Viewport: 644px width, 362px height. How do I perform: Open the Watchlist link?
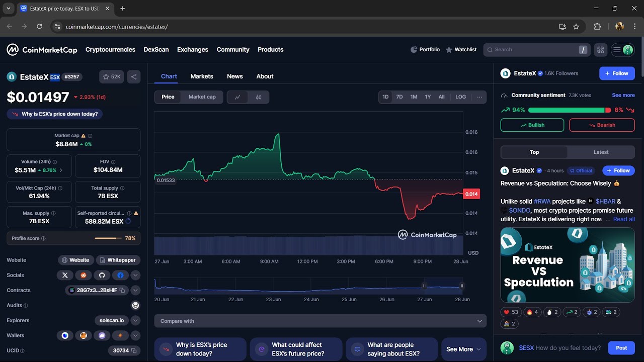461,50
